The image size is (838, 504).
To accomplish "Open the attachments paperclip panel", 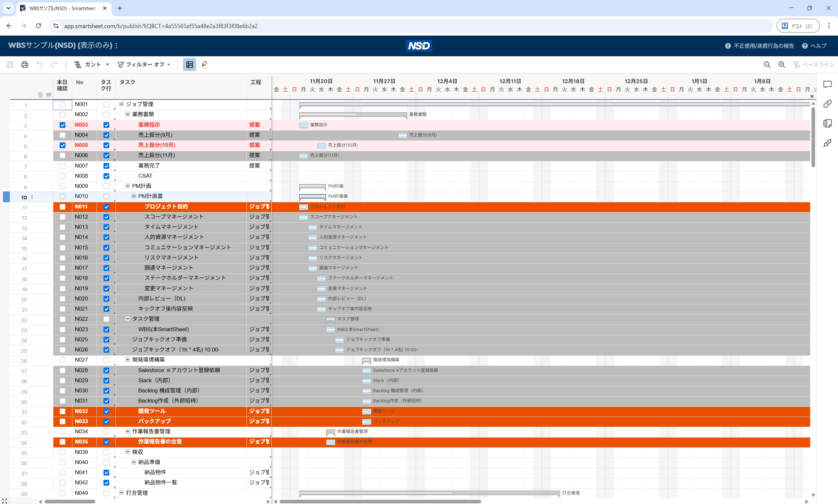I will pyautogui.click(x=827, y=104).
